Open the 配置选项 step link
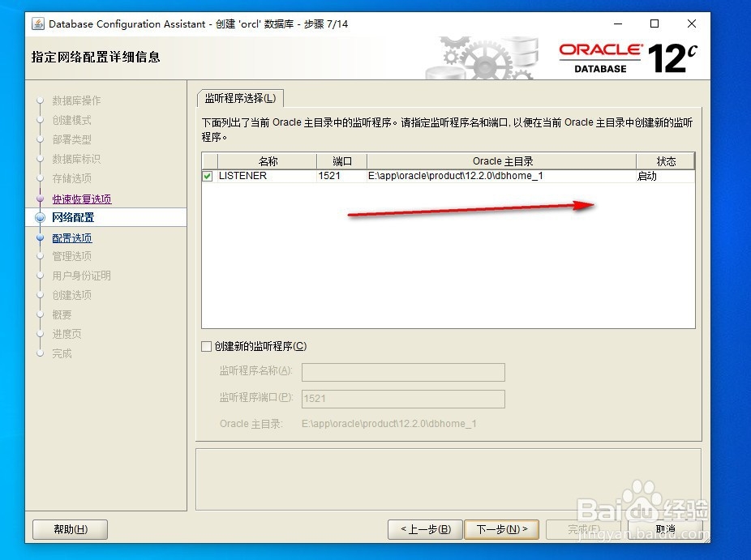751x560 pixels. point(71,237)
